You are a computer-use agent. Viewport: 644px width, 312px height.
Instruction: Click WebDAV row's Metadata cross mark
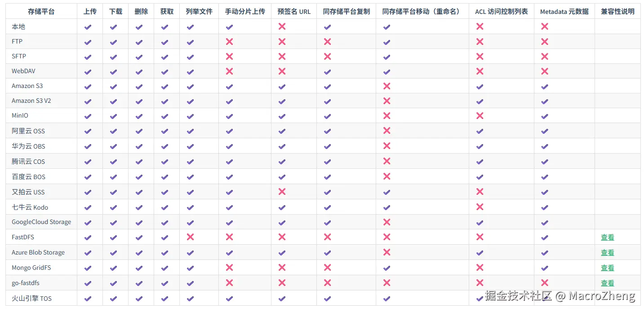coord(545,71)
